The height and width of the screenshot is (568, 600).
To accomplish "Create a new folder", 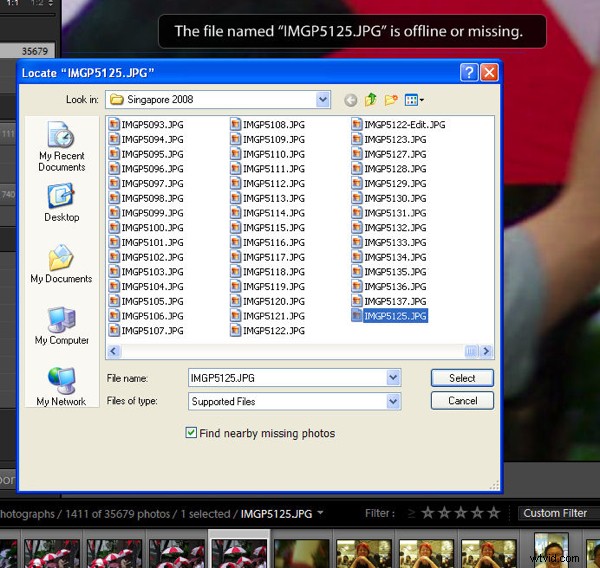I will coord(393,100).
